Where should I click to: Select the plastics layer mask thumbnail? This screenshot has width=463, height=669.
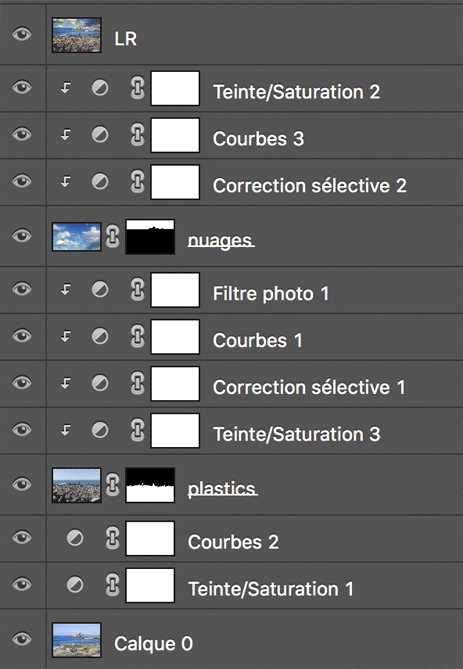point(150,485)
